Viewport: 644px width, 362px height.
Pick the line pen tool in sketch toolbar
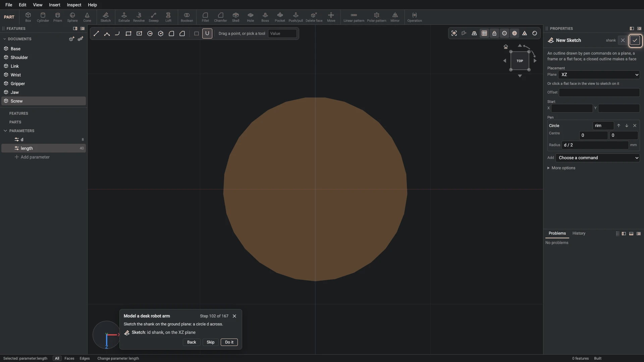pos(96,34)
